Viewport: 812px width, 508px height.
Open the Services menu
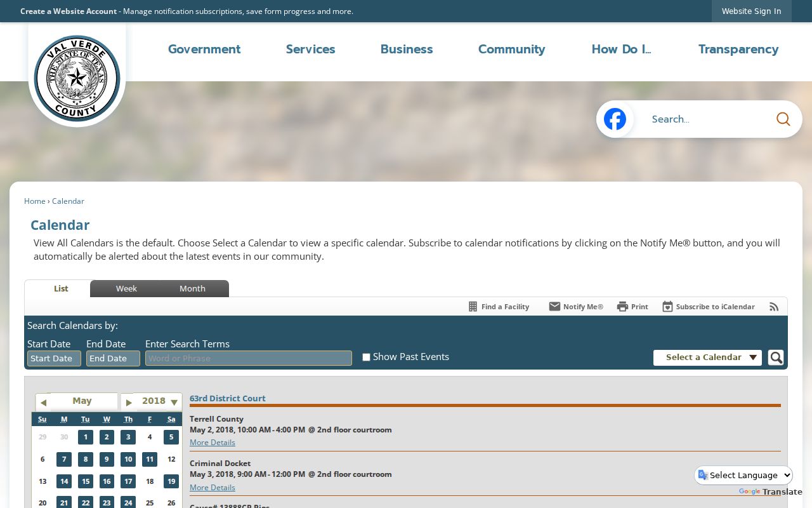coord(311,49)
